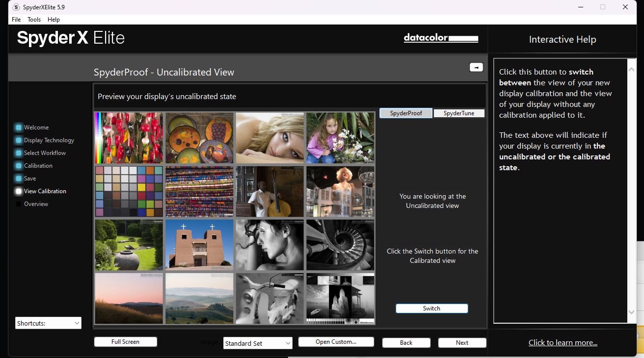
Task: Switch to the SpyderTune toggle tab
Action: [x=459, y=113]
